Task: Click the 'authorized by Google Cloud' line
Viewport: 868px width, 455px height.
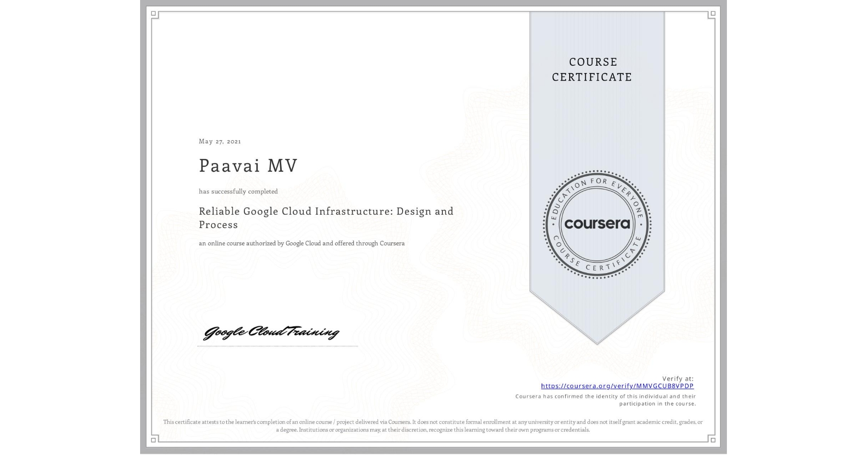Action: click(x=302, y=243)
